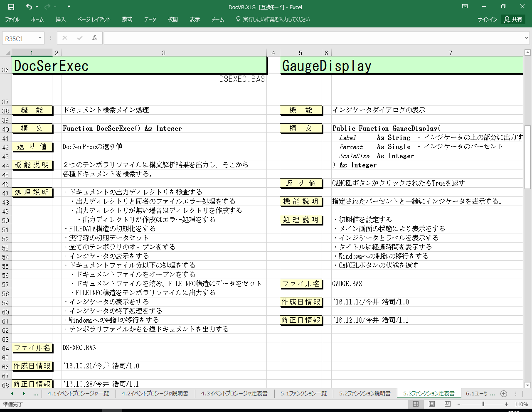Screen dimensions: 532x412
Task: Open the 挿入 ribbon tab
Action: click(61, 20)
